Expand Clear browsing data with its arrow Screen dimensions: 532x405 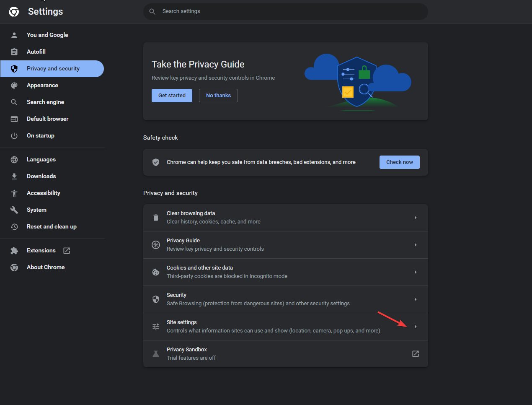coord(416,218)
